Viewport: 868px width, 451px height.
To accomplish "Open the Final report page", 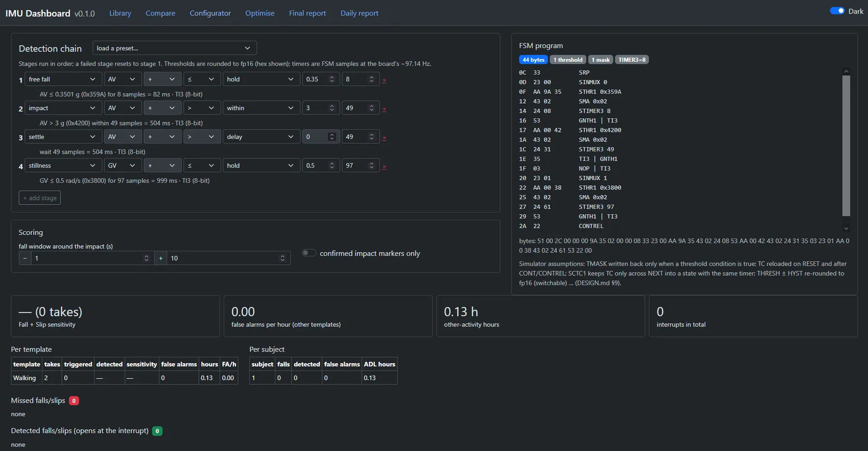I will point(308,13).
